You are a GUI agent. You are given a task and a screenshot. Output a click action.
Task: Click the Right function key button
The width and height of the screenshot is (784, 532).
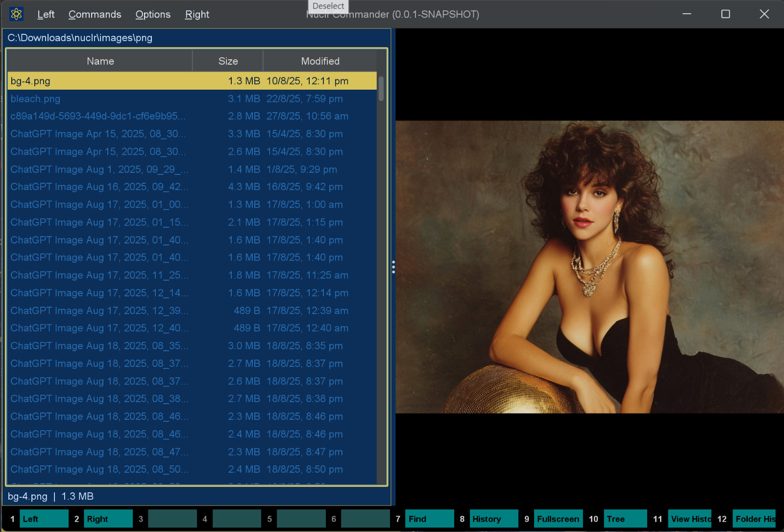tap(108, 519)
